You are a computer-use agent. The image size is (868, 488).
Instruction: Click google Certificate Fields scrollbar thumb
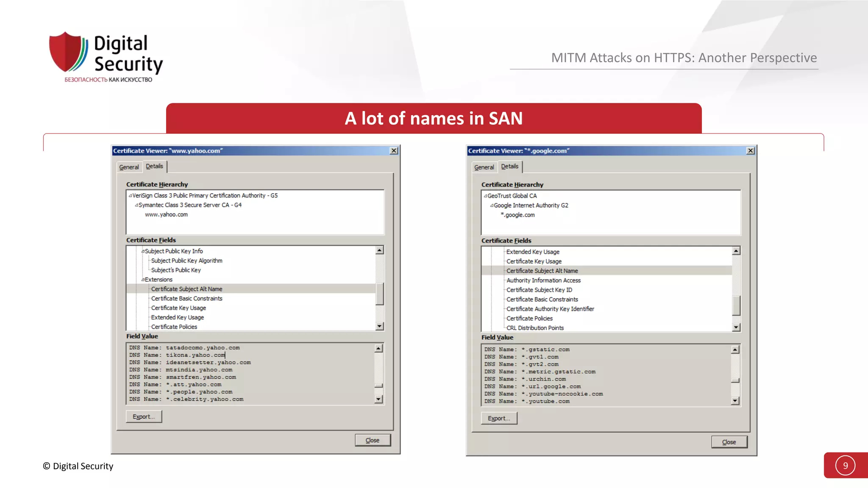point(736,305)
